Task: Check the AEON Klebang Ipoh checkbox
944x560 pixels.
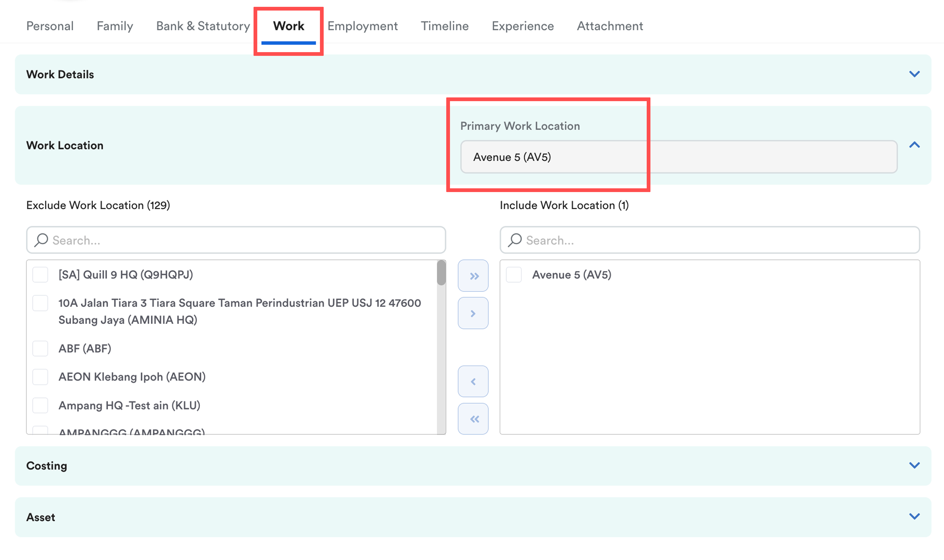Action: 40,377
